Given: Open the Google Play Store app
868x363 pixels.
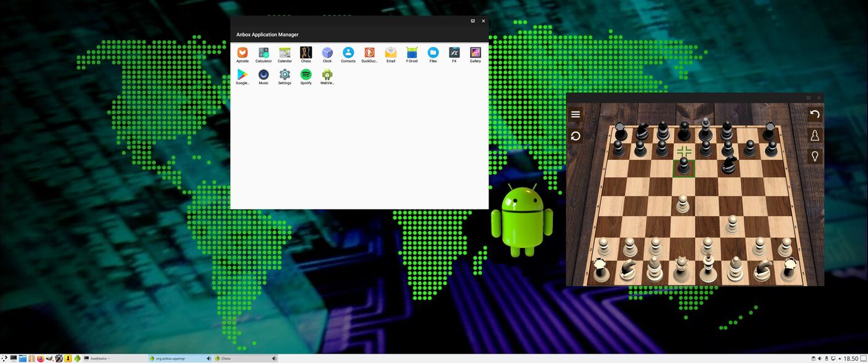Looking at the screenshot, I should pyautogui.click(x=242, y=75).
